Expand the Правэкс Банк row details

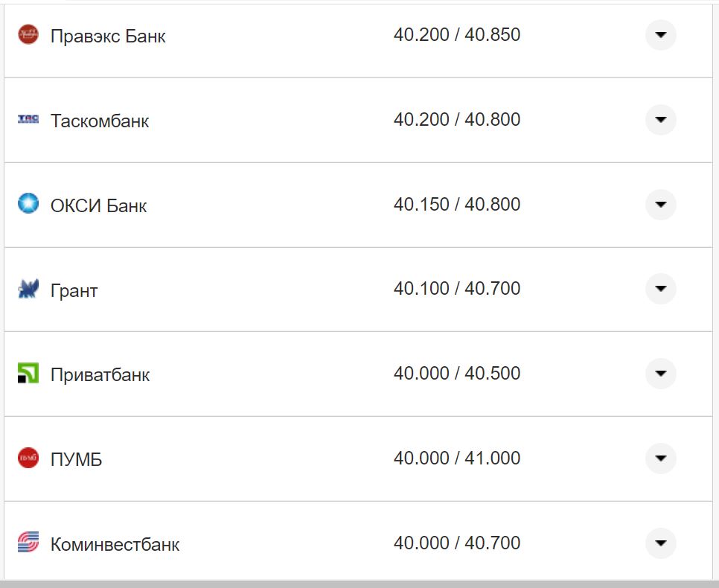point(660,35)
